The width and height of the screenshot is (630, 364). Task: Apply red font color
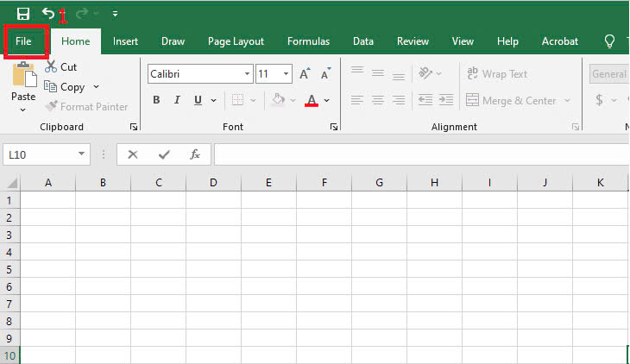[x=312, y=100]
